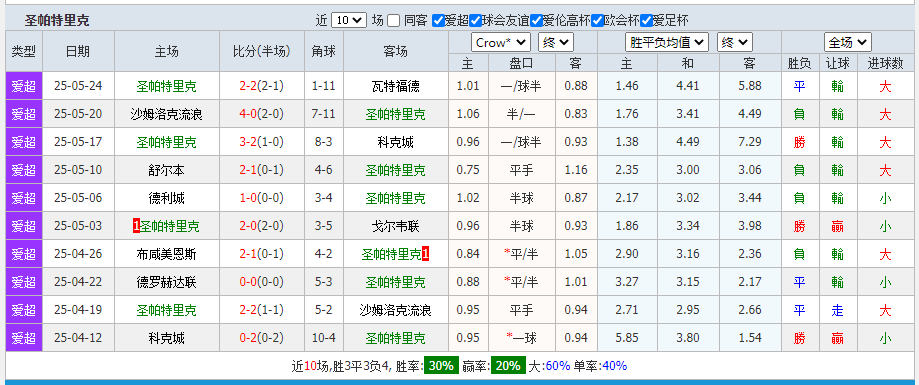Click the 圣帕特里克 team title heading
The width and height of the screenshot is (919, 385).
click(57, 21)
